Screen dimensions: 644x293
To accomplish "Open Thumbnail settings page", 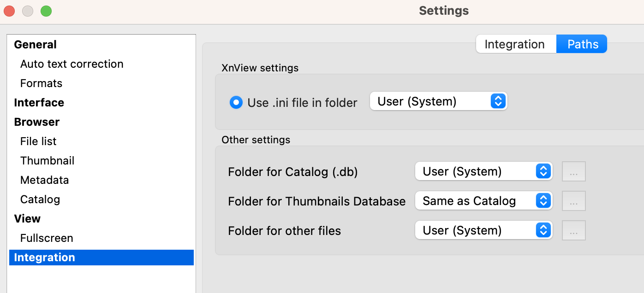I will 48,161.
